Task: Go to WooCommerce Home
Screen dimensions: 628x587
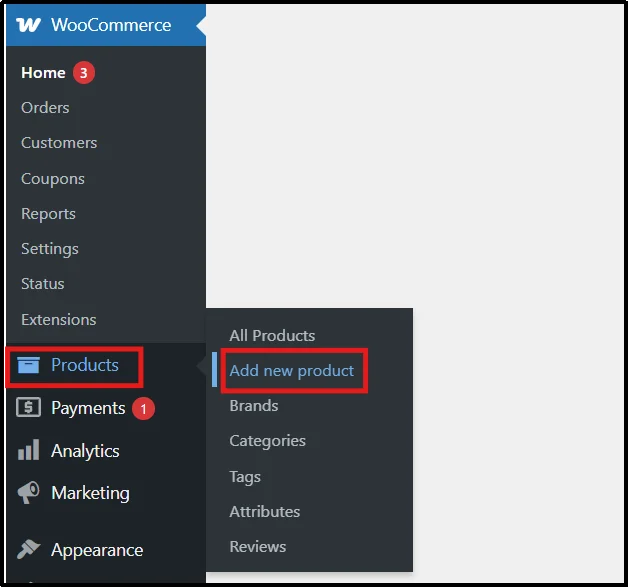Action: coord(43,73)
